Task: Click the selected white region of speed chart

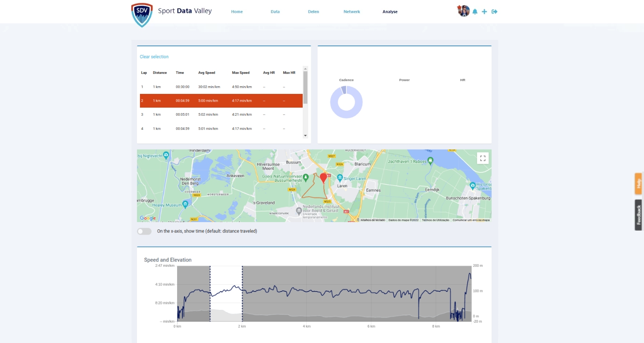Action: [x=226, y=294]
